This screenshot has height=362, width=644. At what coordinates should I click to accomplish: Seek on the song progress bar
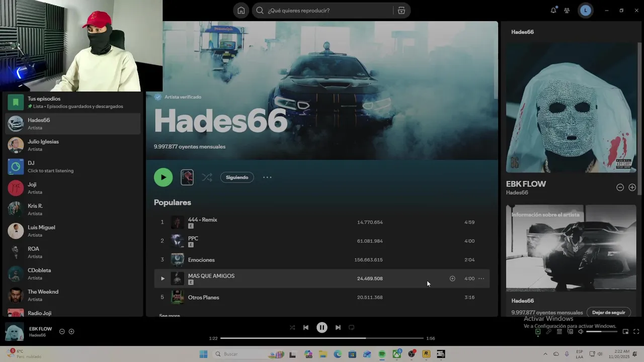point(322,338)
